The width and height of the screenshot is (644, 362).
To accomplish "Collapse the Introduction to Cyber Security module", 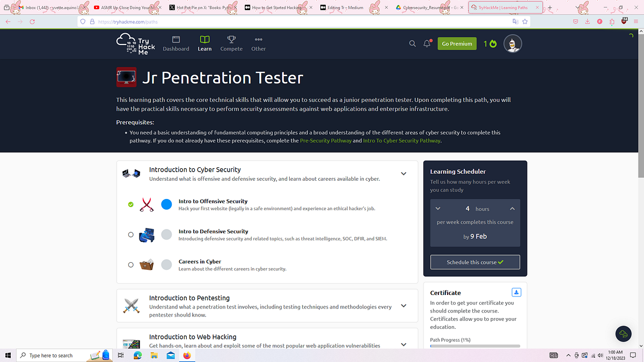I will (403, 173).
